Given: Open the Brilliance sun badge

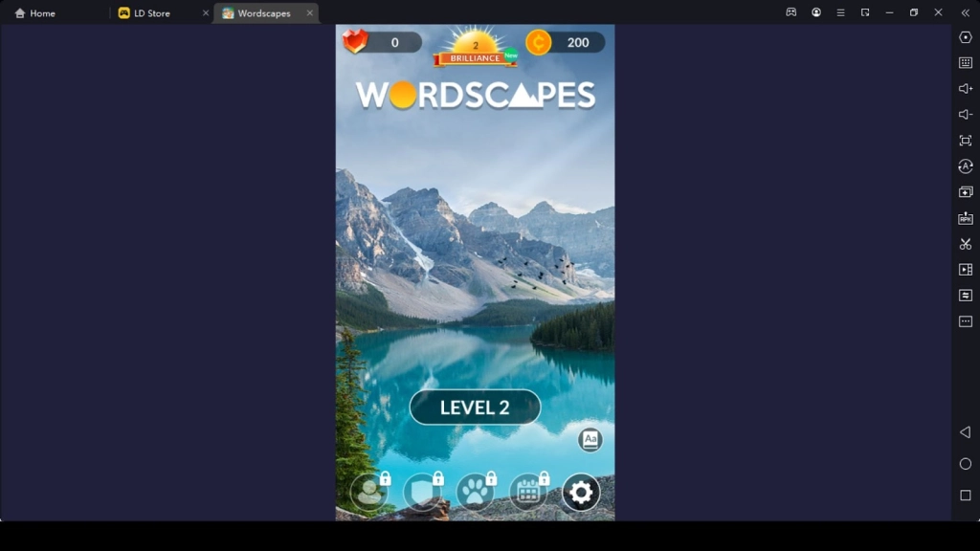Looking at the screenshot, I should pos(475,48).
